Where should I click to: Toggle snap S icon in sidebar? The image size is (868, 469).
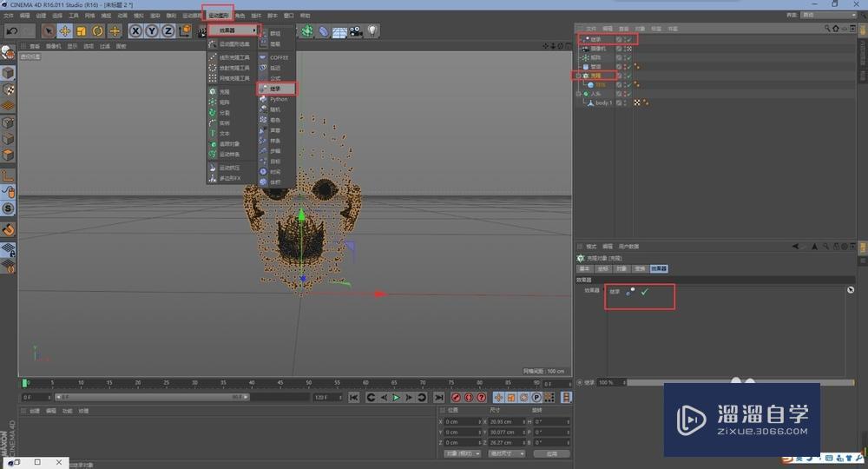pyautogui.click(x=8, y=208)
